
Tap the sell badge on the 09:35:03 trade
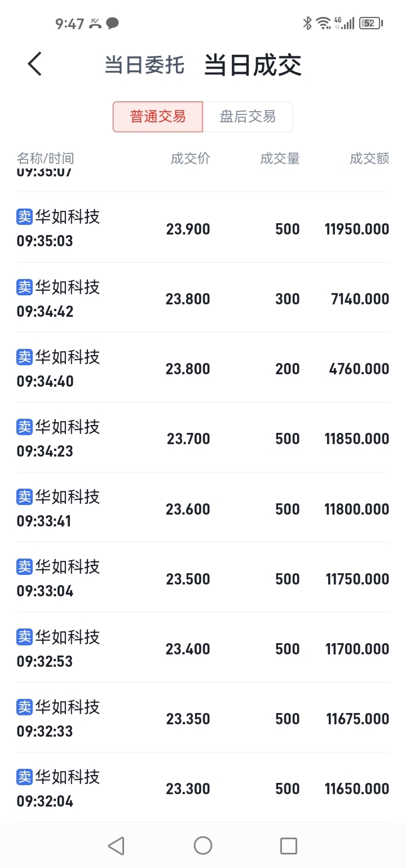tap(25, 216)
